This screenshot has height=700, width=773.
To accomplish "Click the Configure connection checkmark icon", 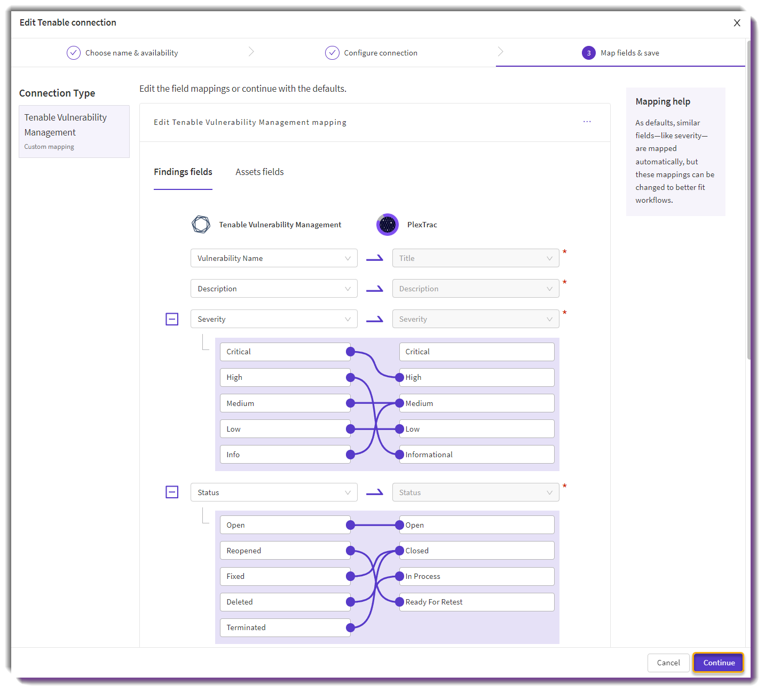I will [x=332, y=53].
